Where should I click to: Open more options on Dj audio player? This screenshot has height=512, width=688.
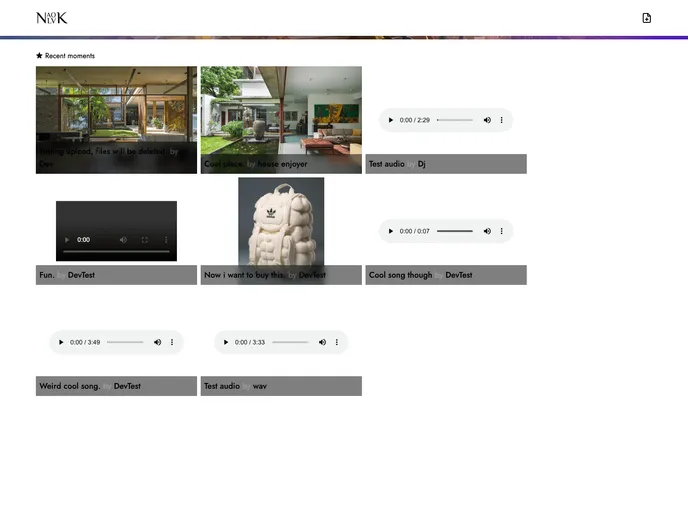[502, 120]
